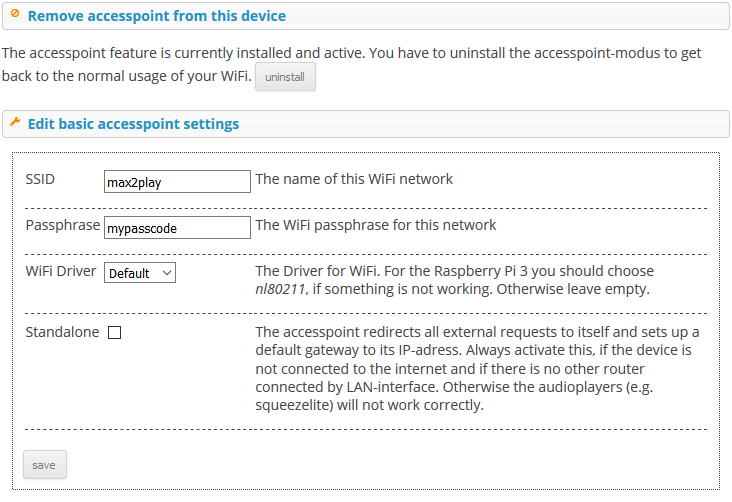The image size is (732, 502).
Task: Click the "accesspoint feature is currently installed" paragraph
Action: click(351, 64)
